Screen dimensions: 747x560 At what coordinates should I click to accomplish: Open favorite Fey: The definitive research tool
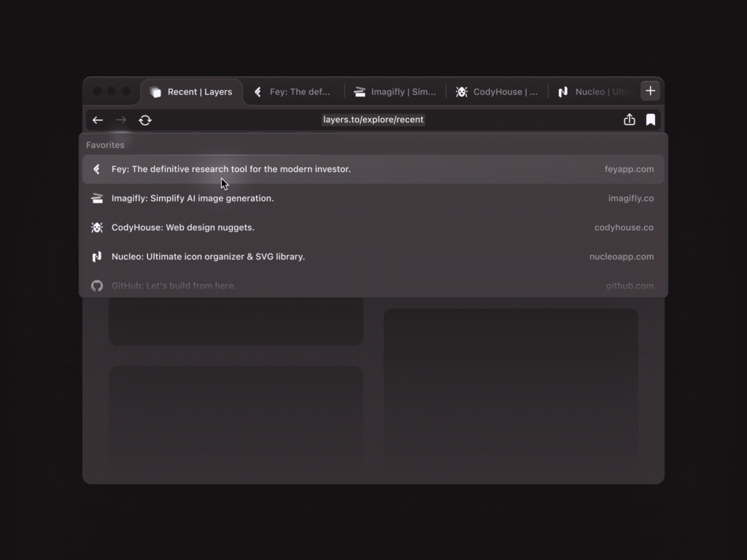pos(373,169)
